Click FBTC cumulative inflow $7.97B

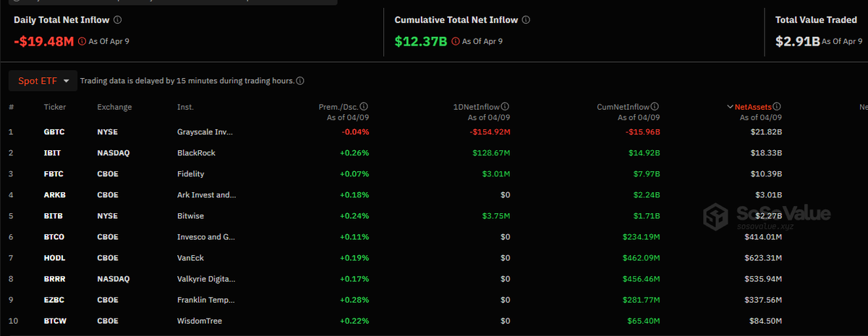pos(645,174)
